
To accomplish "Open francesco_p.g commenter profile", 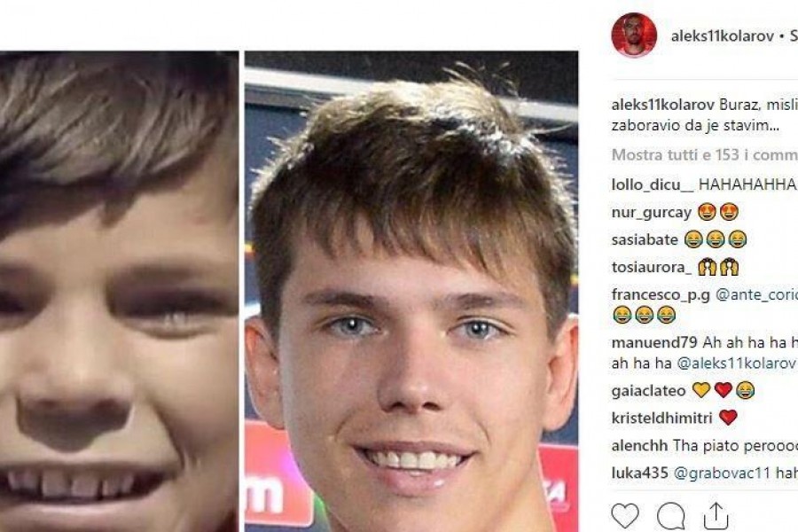I will click(661, 294).
